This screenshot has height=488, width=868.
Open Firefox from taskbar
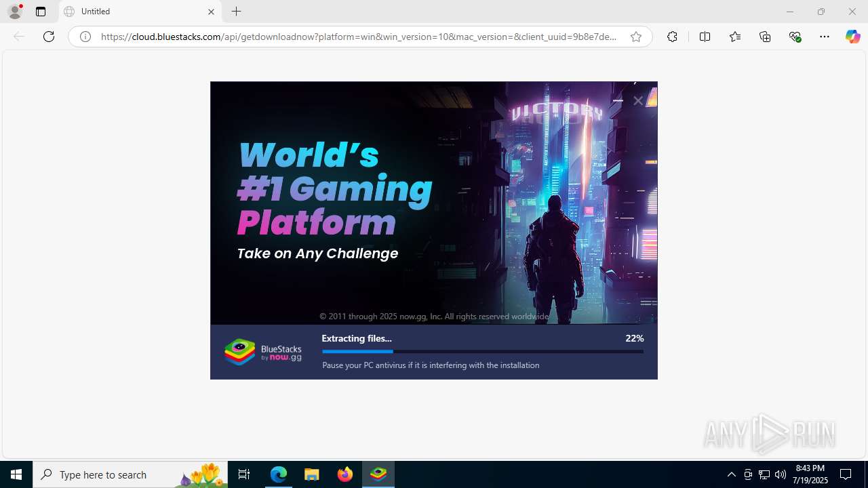[x=345, y=474]
